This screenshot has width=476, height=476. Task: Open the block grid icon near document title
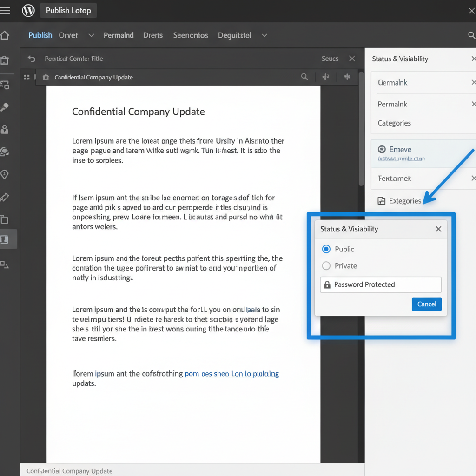[x=26, y=77]
